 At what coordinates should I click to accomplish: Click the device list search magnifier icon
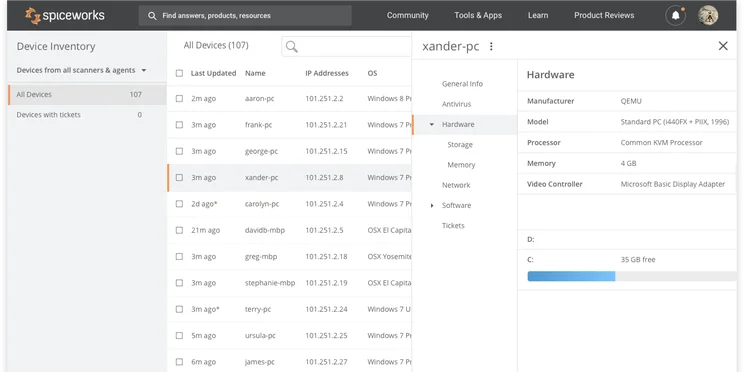292,46
